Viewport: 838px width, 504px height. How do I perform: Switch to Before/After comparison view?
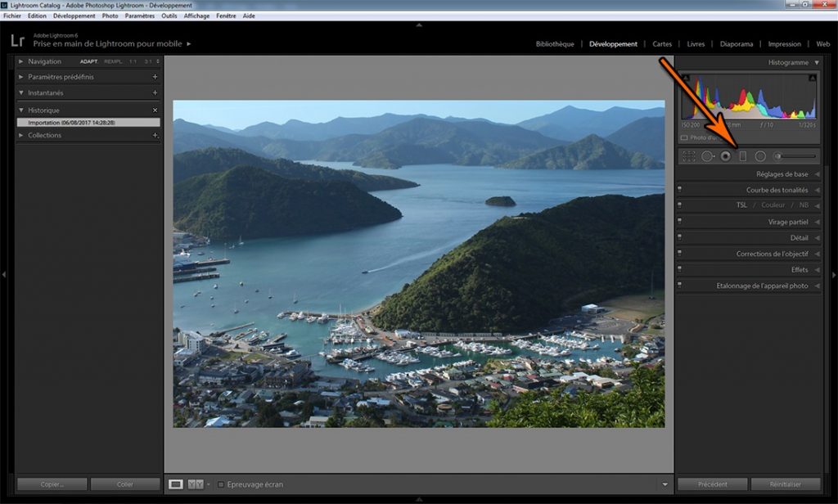[196, 484]
